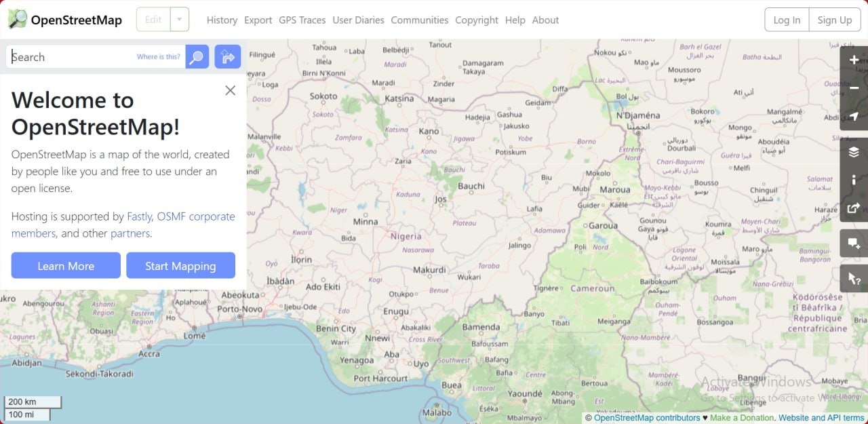Image resolution: width=868 pixels, height=424 pixels.
Task: Open Website and API terms link
Action: 821,418
